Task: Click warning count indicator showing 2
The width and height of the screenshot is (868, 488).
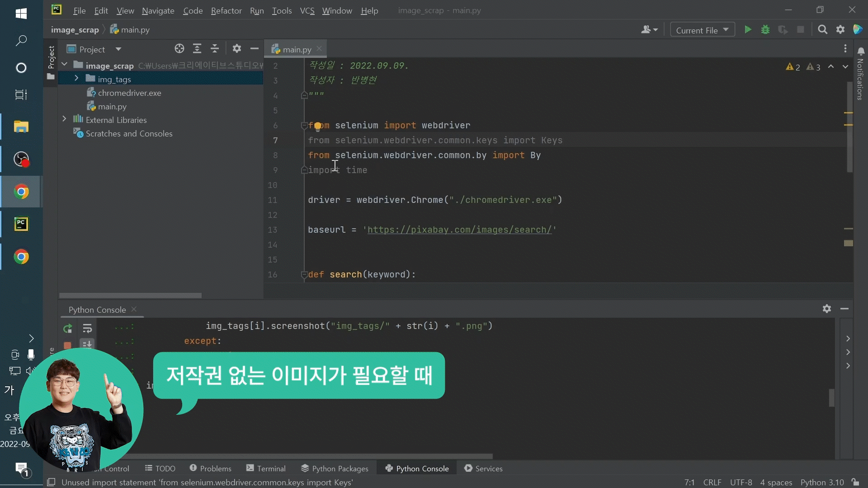Action: pos(793,67)
